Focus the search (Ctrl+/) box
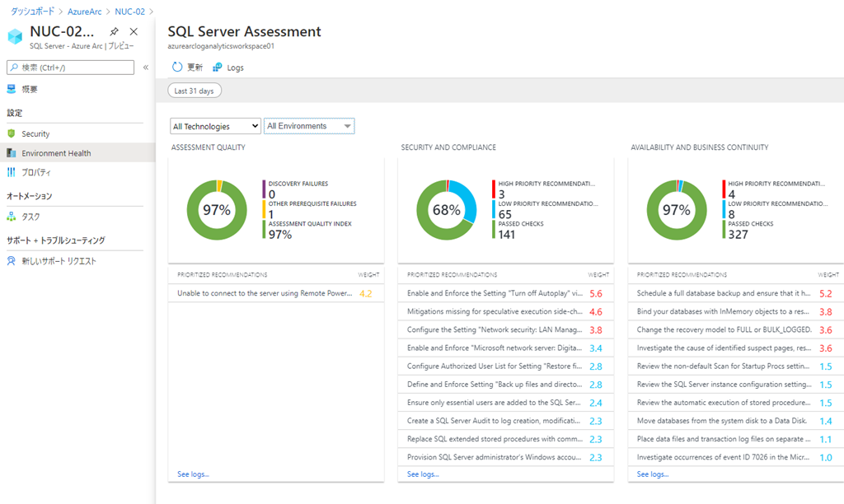 click(71, 68)
